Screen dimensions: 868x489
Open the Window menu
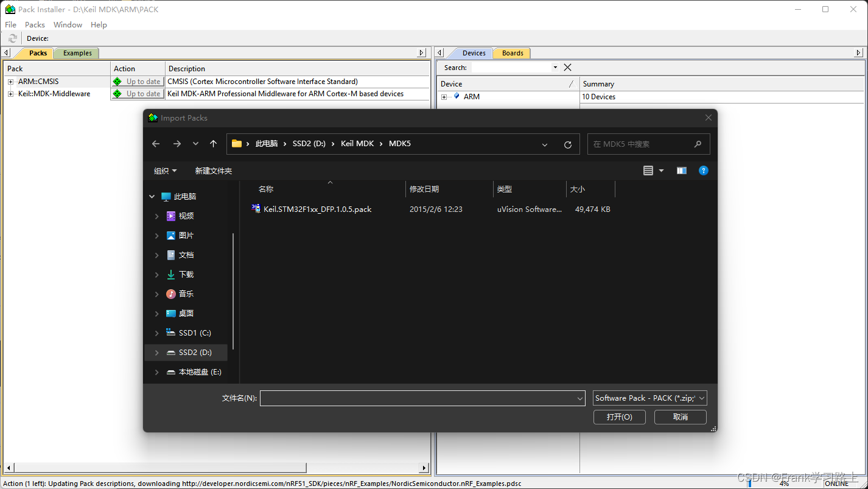[x=68, y=25]
